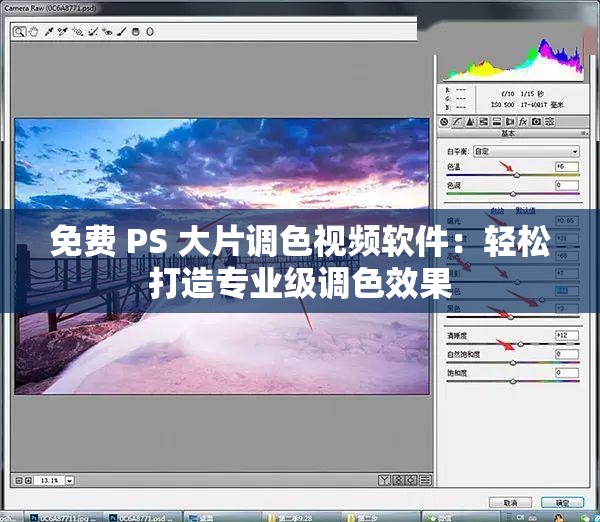Screen dimensions: 600x522
Task: Click the 色温 temperature slider handle
Action: click(517, 175)
